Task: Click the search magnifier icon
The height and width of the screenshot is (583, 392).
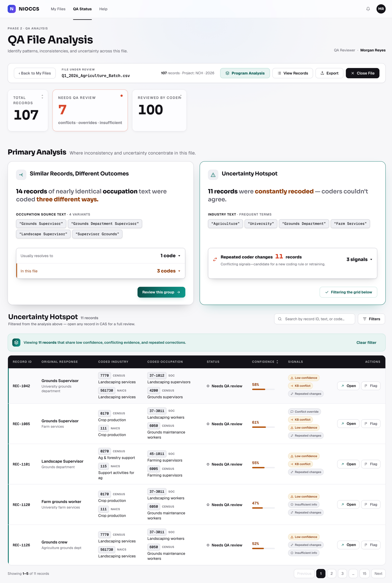Action: 280,319
